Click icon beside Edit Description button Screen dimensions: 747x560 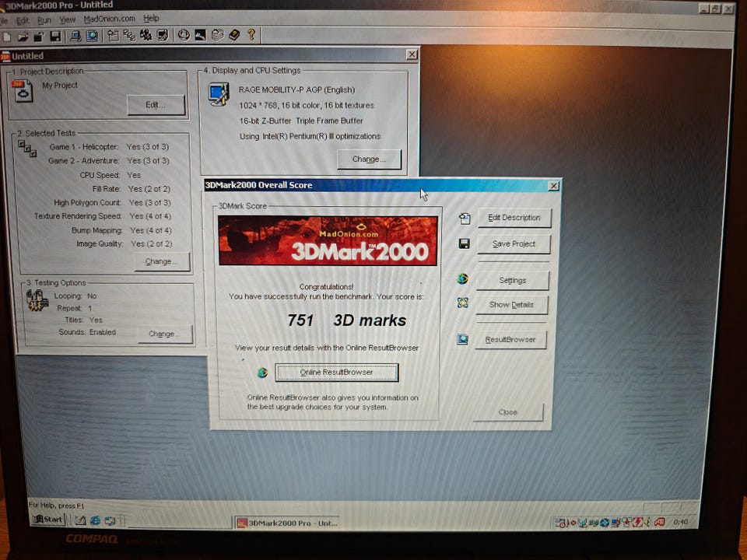[465, 219]
